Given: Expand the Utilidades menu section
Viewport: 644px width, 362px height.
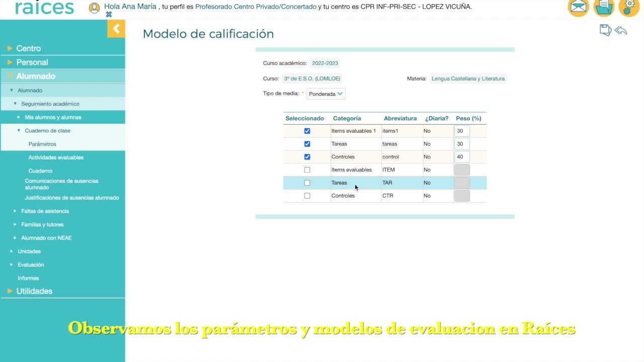Looking at the screenshot, I should click(34, 291).
